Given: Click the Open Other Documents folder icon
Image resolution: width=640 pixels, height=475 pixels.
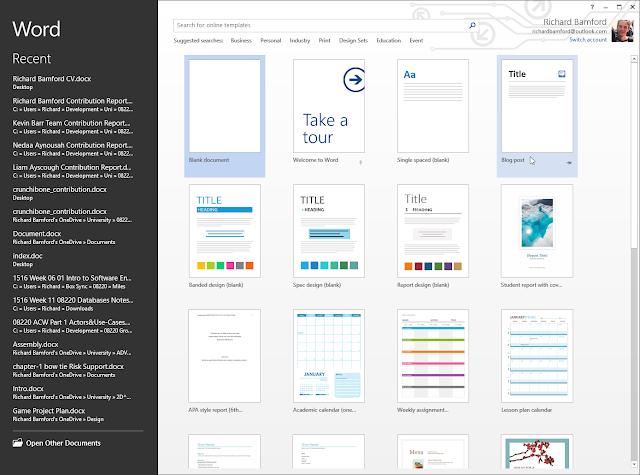Looking at the screenshot, I should 18,443.
